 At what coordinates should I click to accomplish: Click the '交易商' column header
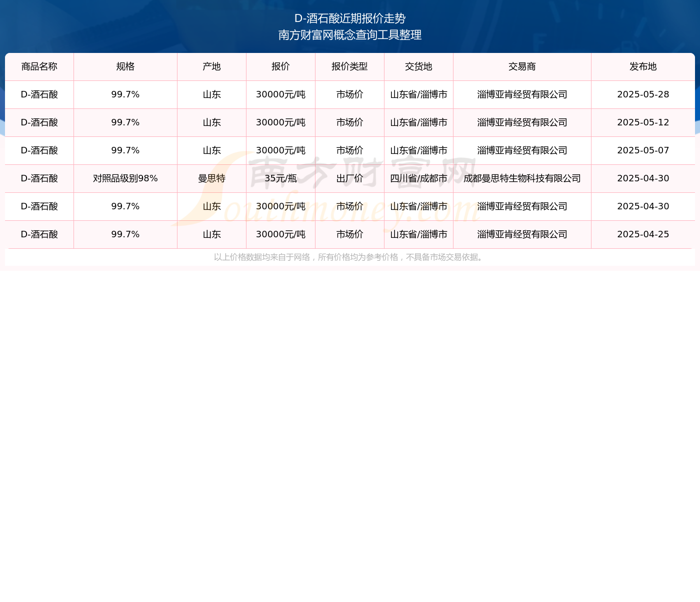pos(522,66)
